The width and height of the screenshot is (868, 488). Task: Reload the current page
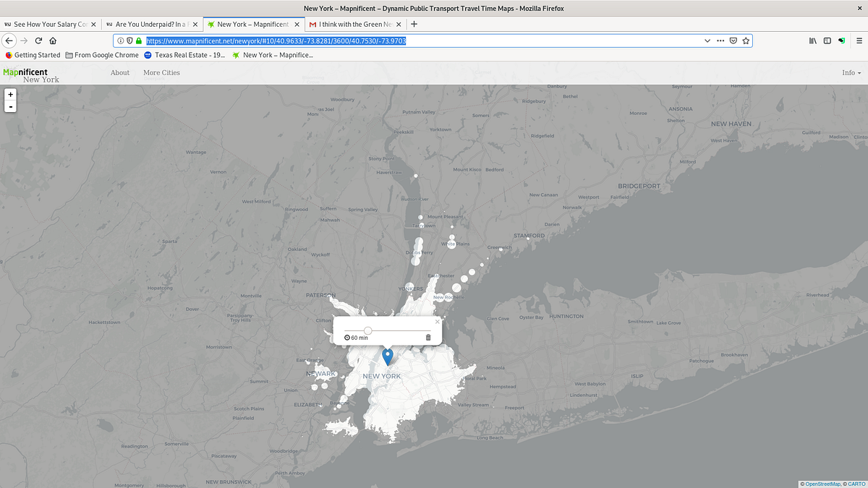tap(38, 40)
